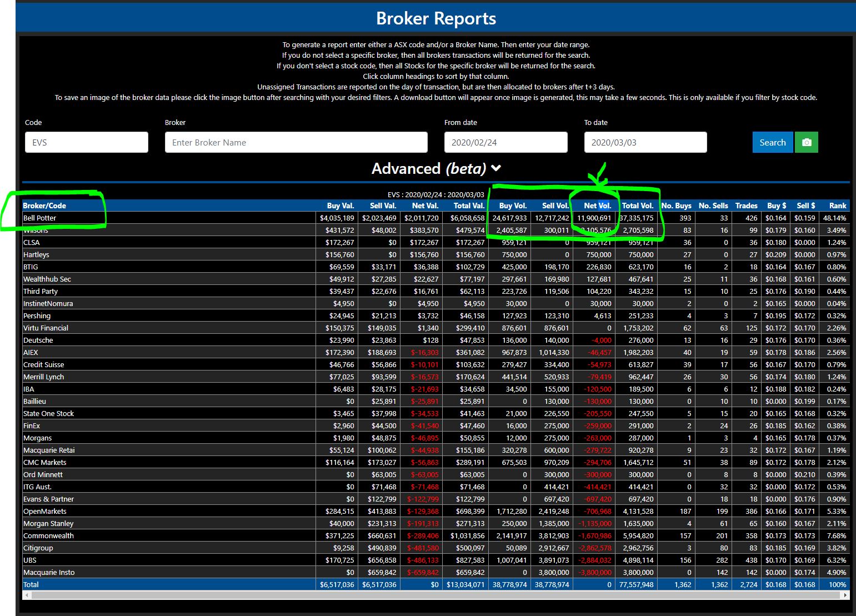Select the ITG Aust. broker name

[x=37, y=487]
